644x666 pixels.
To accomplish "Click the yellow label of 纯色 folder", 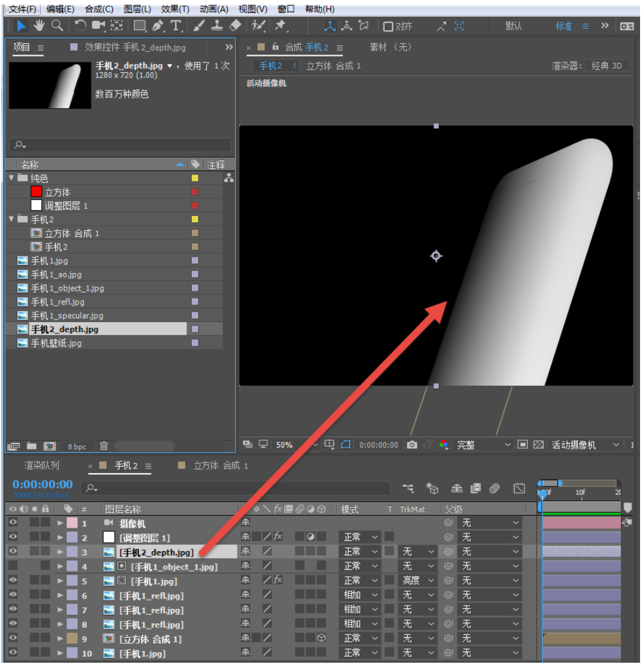I will pyautogui.click(x=195, y=178).
